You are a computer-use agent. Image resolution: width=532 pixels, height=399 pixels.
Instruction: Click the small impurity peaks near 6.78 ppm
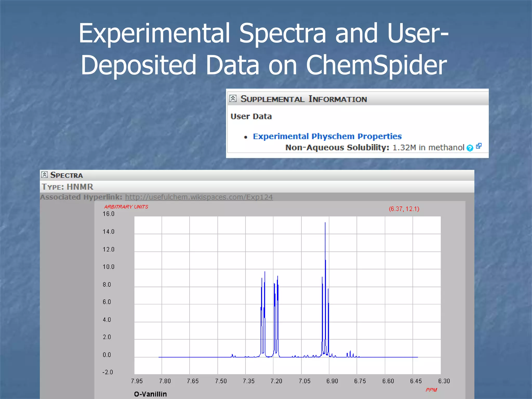pos(350,354)
